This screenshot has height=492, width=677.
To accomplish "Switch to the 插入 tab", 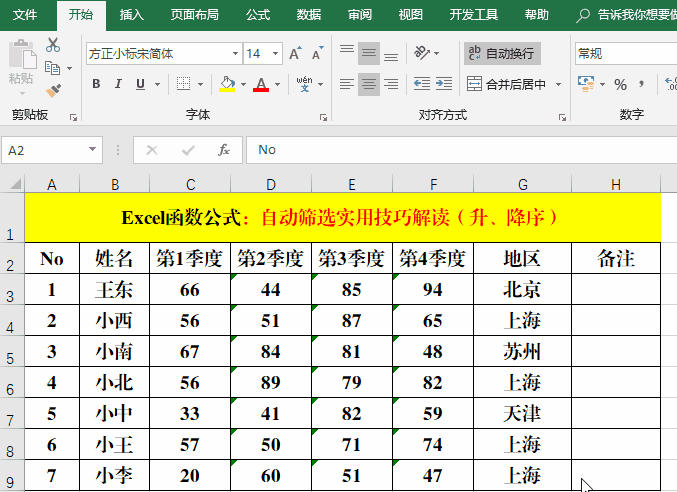I will [x=131, y=15].
